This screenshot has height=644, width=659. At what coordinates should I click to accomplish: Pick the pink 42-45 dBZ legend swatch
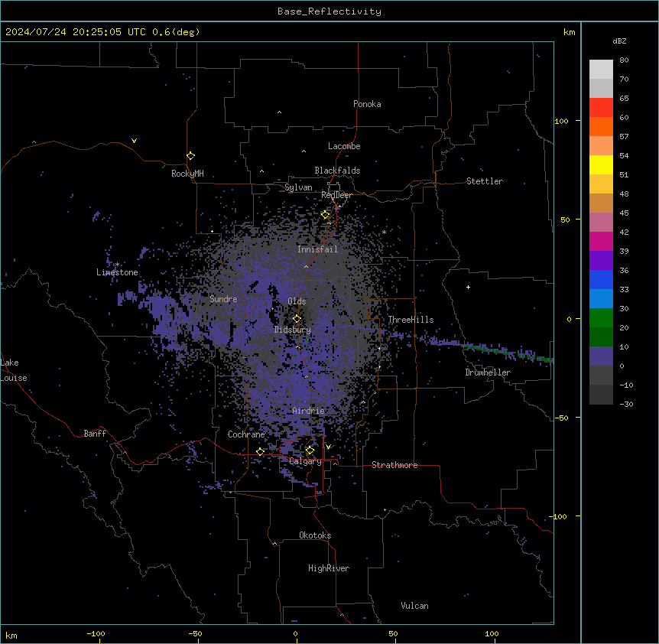(x=601, y=223)
